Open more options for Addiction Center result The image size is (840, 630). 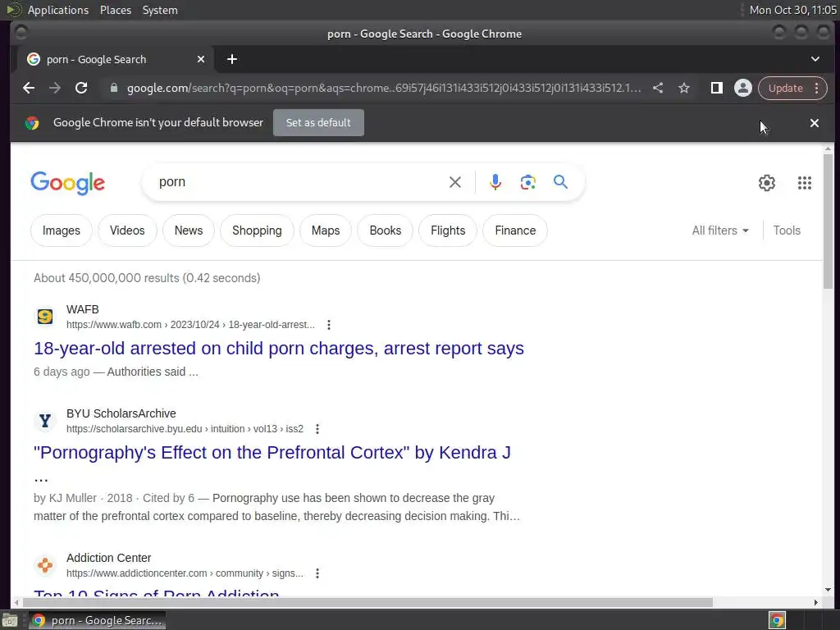tap(317, 573)
